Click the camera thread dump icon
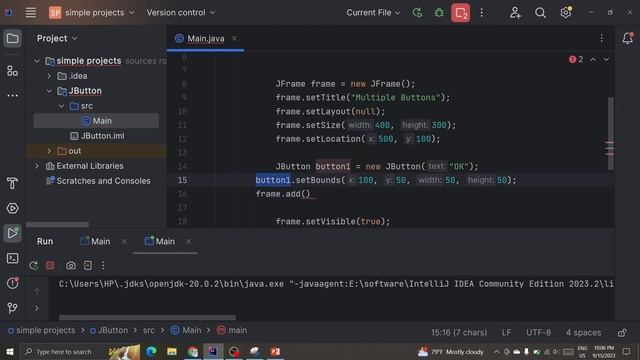 (x=71, y=266)
